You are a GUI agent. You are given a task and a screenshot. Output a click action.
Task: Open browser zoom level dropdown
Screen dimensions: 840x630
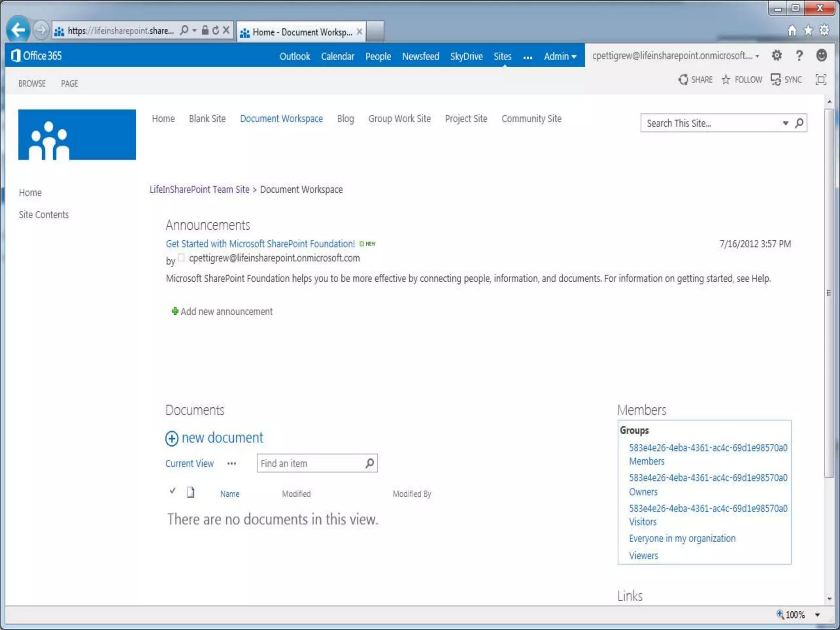817,615
